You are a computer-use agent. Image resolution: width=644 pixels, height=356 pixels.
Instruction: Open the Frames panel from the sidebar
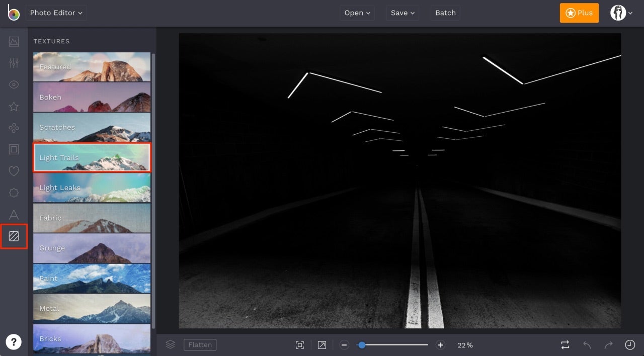click(x=14, y=149)
